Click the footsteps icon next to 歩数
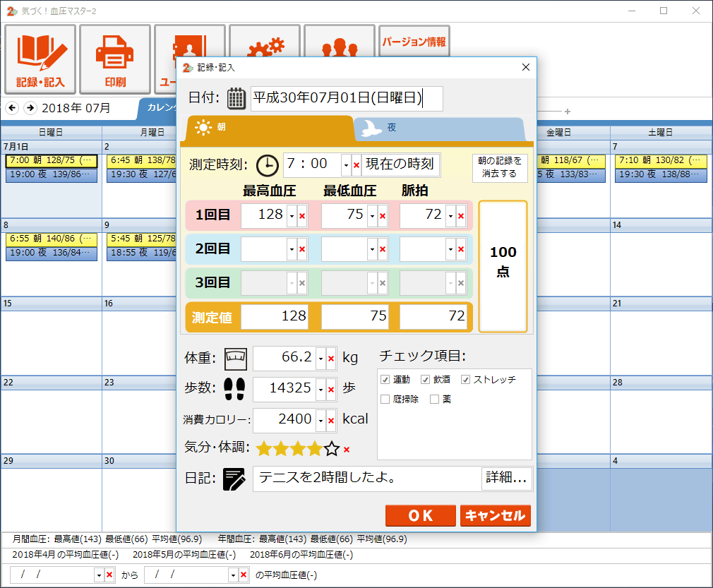 (234, 389)
